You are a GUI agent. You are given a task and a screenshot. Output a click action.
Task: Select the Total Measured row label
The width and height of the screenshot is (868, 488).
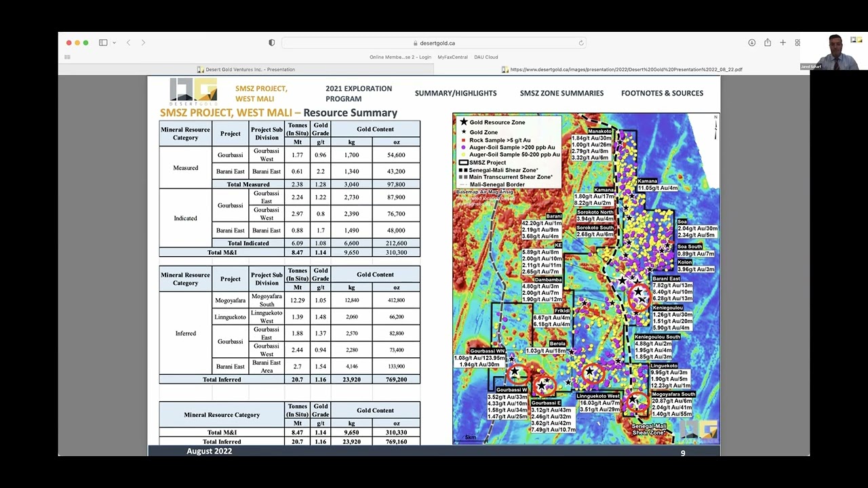click(x=248, y=184)
